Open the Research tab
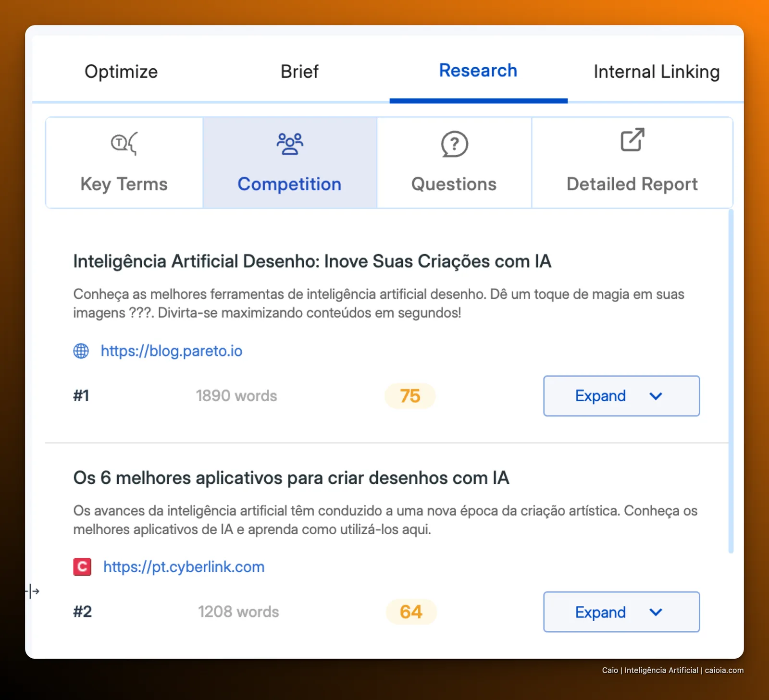This screenshot has width=769, height=700. pyautogui.click(x=478, y=71)
